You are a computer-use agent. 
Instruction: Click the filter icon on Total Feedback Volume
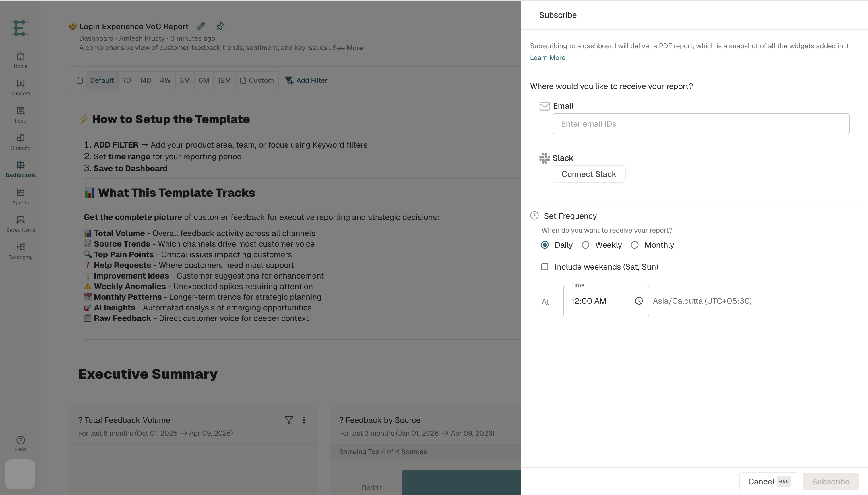(289, 420)
